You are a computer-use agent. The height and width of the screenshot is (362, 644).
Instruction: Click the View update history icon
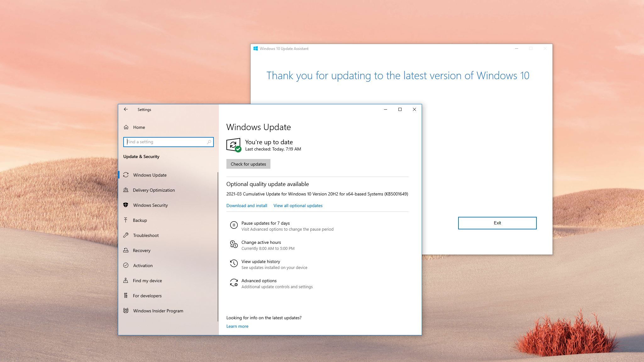[x=234, y=263]
